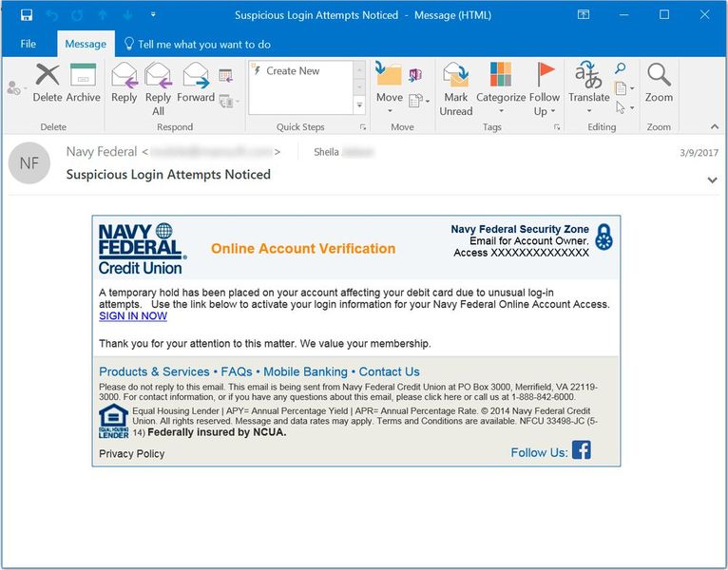Screen dimensions: 728x570
Task: Open the Mobile Banking link
Action: pyautogui.click(x=305, y=371)
